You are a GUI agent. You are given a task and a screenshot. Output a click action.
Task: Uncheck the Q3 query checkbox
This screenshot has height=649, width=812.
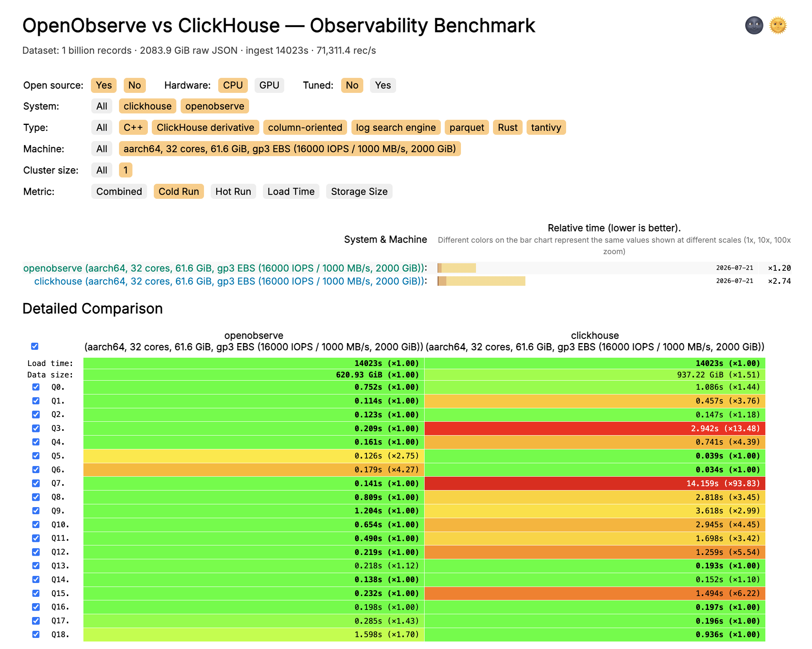[x=36, y=428]
